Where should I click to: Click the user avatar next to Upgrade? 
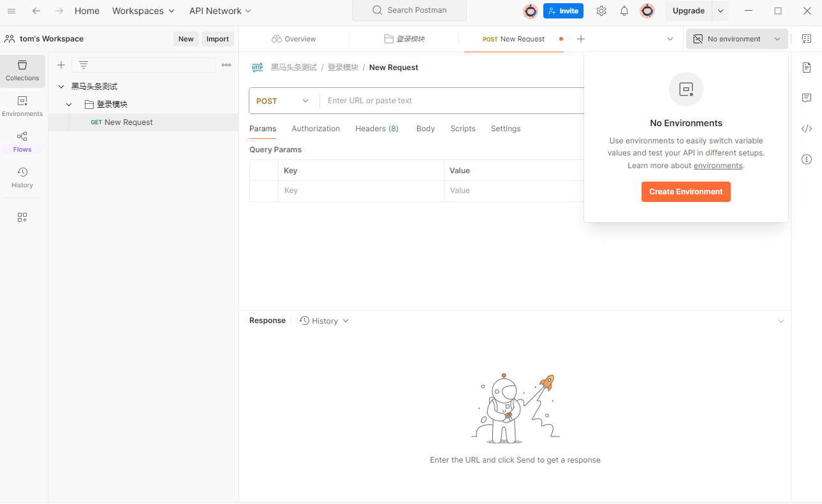click(647, 11)
